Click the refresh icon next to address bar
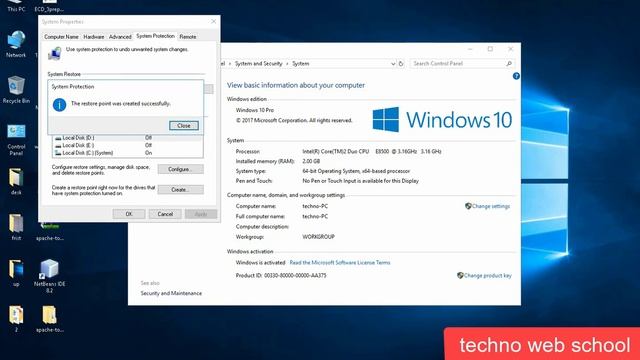 click(401, 64)
